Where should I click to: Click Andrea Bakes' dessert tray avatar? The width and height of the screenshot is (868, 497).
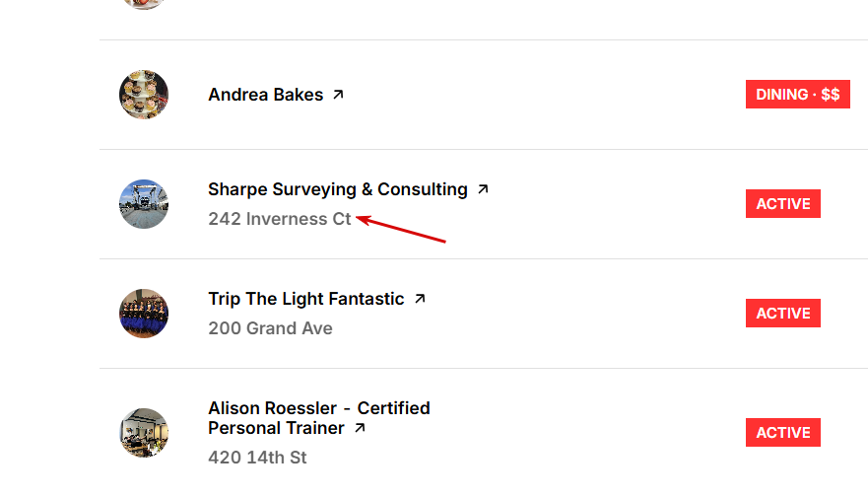tap(144, 95)
